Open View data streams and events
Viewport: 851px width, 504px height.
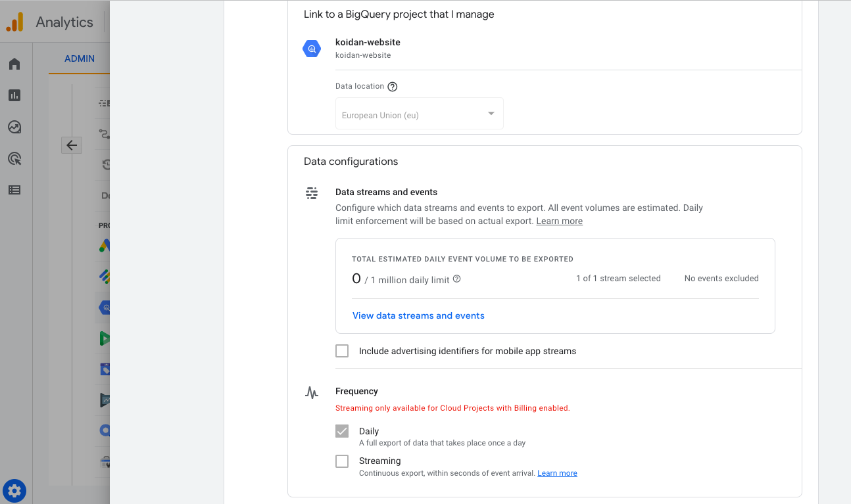(x=418, y=315)
